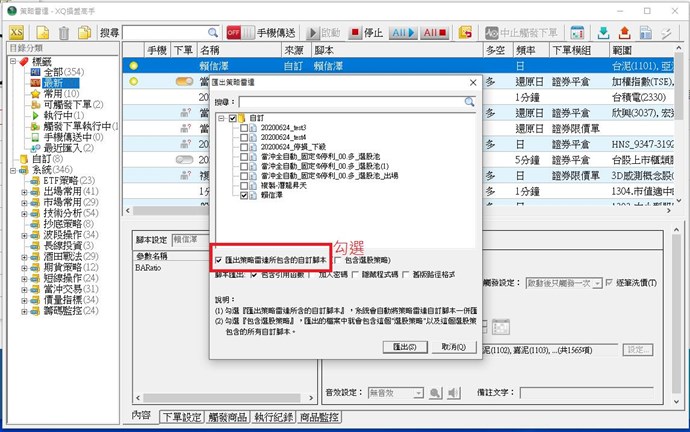The width and height of the screenshot is (690, 432).
Task: Collapse the 自訂 tree node in export dialog
Action: [222, 118]
